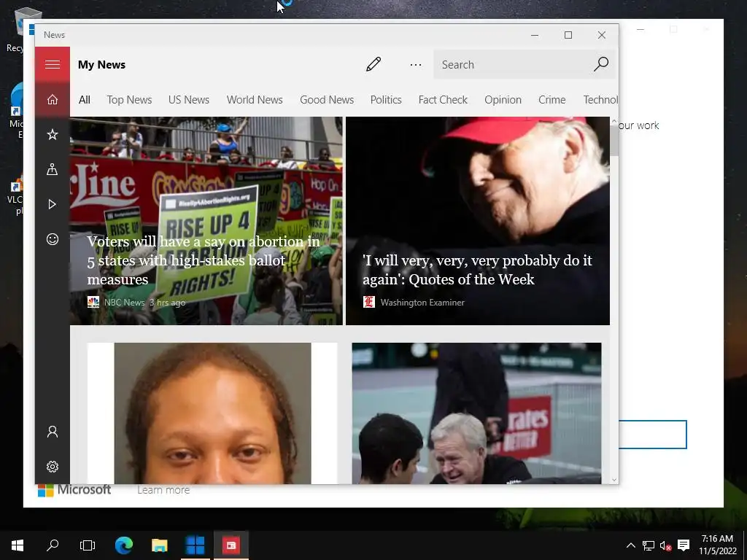Screen dimensions: 747x560
Task: Open the Quotes of the Week article
Action: (x=477, y=221)
